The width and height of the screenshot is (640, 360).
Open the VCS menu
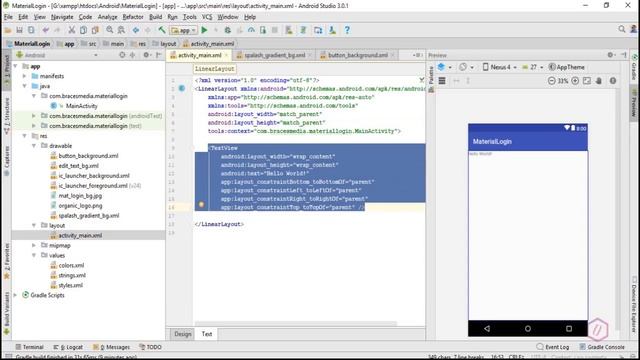coord(207,17)
